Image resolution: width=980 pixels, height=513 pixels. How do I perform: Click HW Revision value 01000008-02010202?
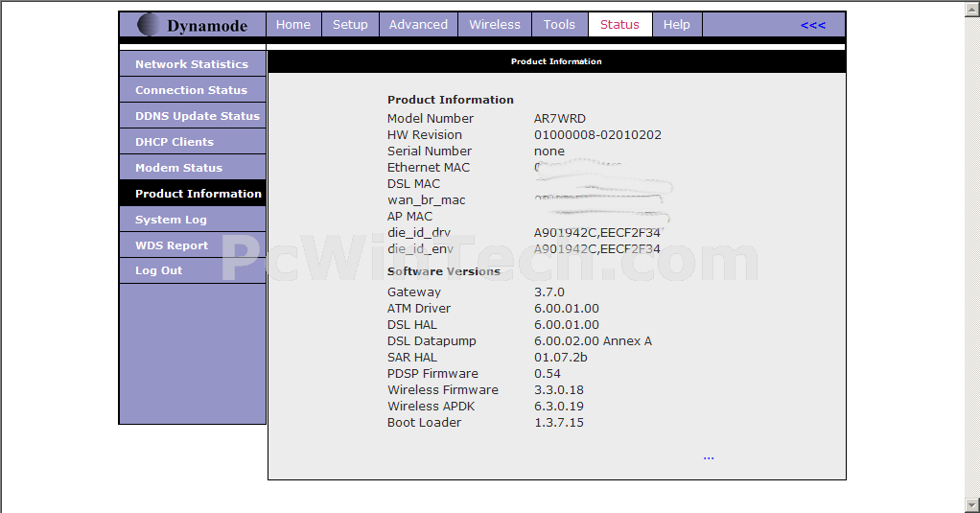[597, 134]
